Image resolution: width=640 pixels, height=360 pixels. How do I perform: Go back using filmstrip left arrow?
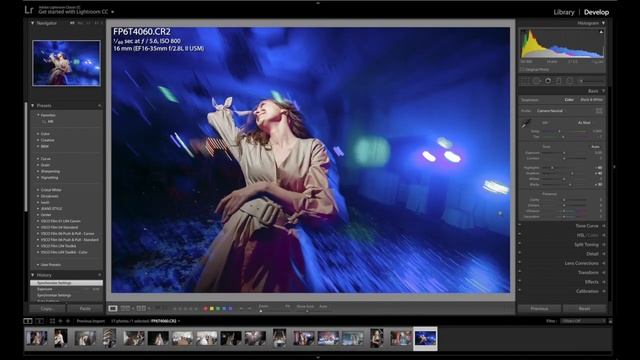click(60, 321)
